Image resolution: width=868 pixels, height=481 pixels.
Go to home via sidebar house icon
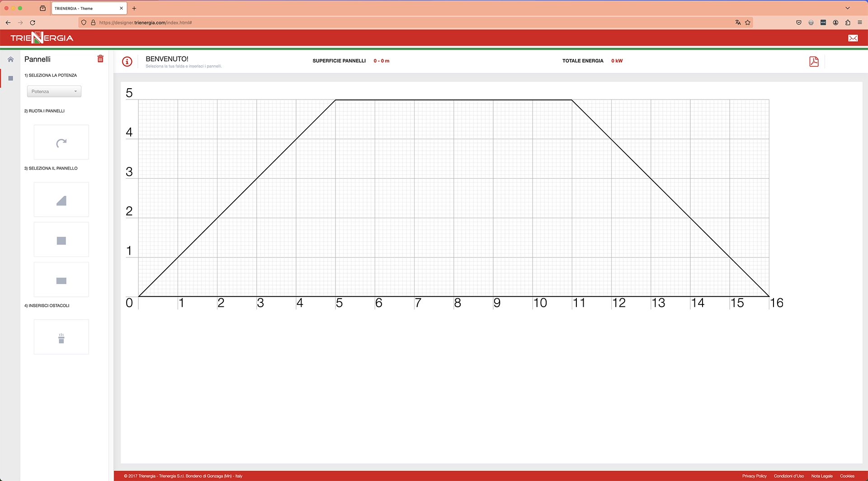pos(11,59)
